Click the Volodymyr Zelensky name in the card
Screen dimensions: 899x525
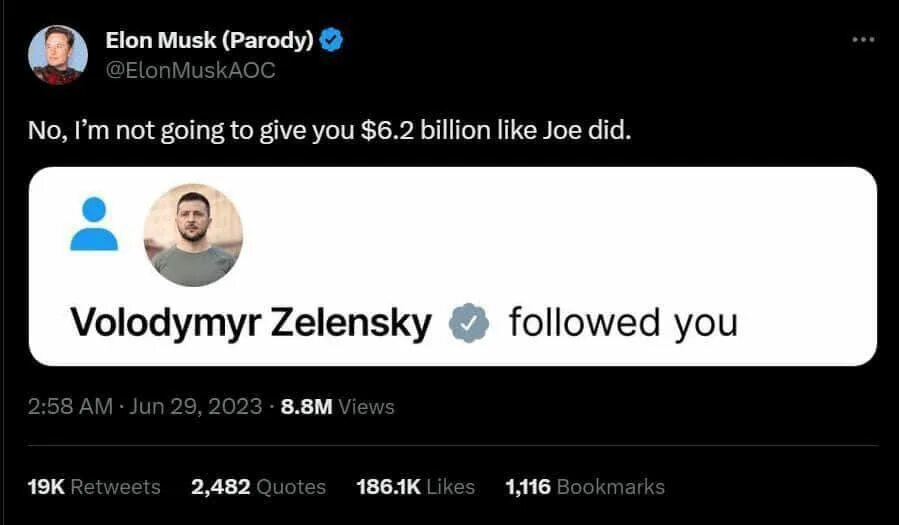pyautogui.click(x=251, y=323)
